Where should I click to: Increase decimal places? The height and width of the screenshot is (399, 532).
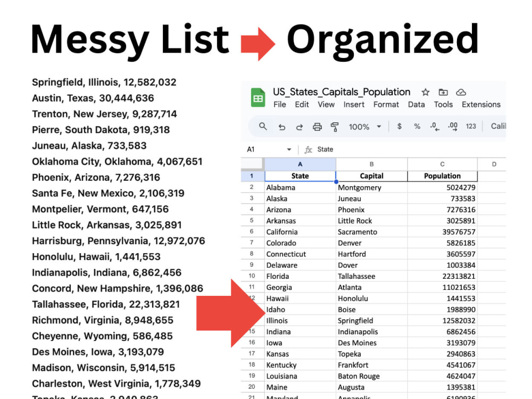pos(453,127)
